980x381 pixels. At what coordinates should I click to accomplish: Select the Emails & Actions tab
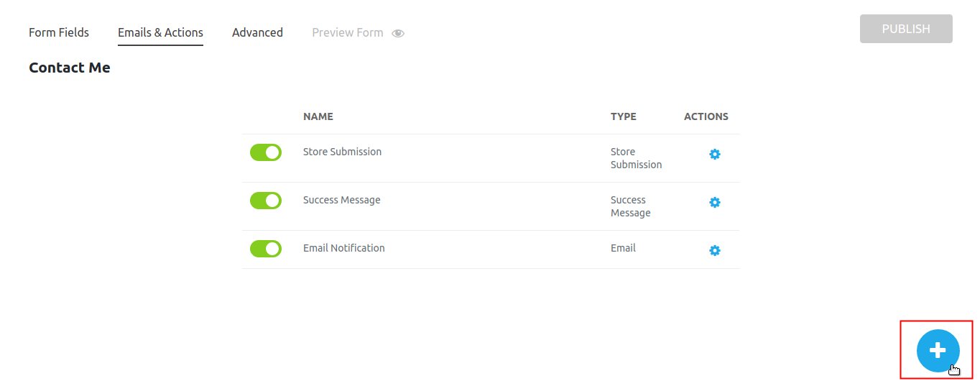(160, 32)
